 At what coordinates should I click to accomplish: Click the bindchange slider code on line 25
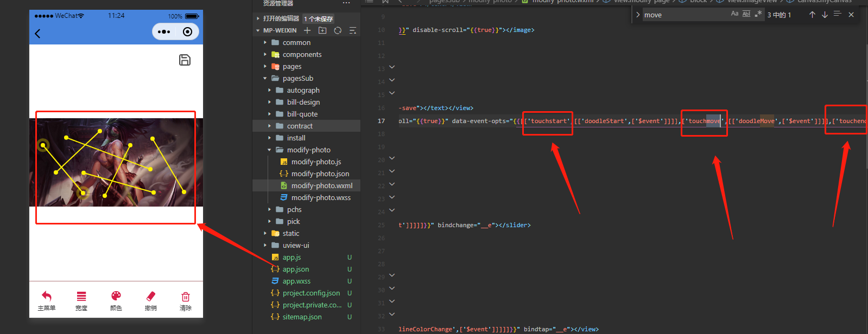click(x=465, y=225)
